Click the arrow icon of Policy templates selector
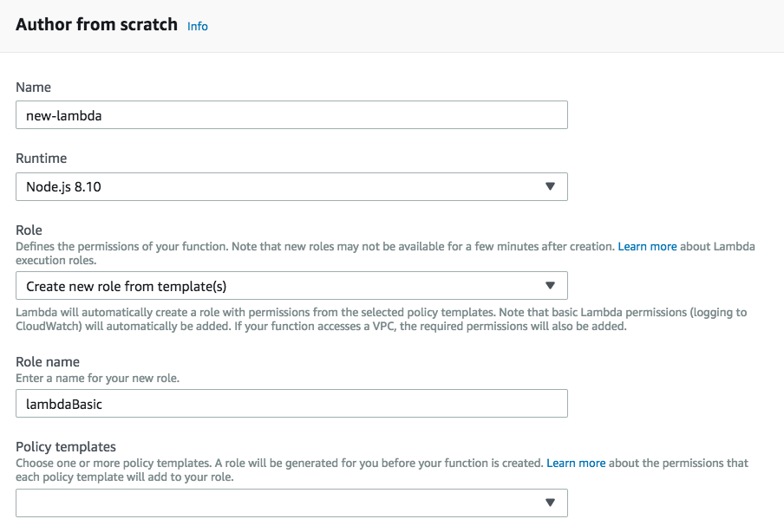Image resolution: width=784 pixels, height=532 pixels. coord(550,503)
